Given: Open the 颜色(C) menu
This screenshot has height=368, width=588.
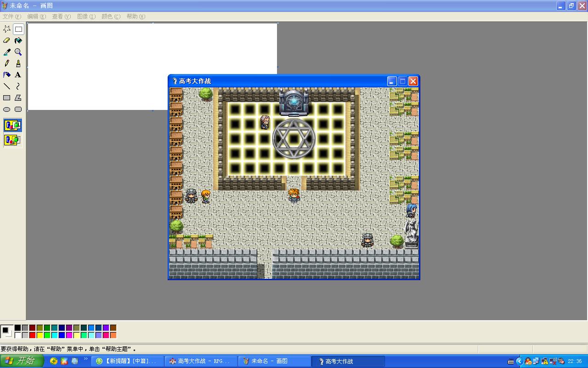Looking at the screenshot, I should click(111, 17).
